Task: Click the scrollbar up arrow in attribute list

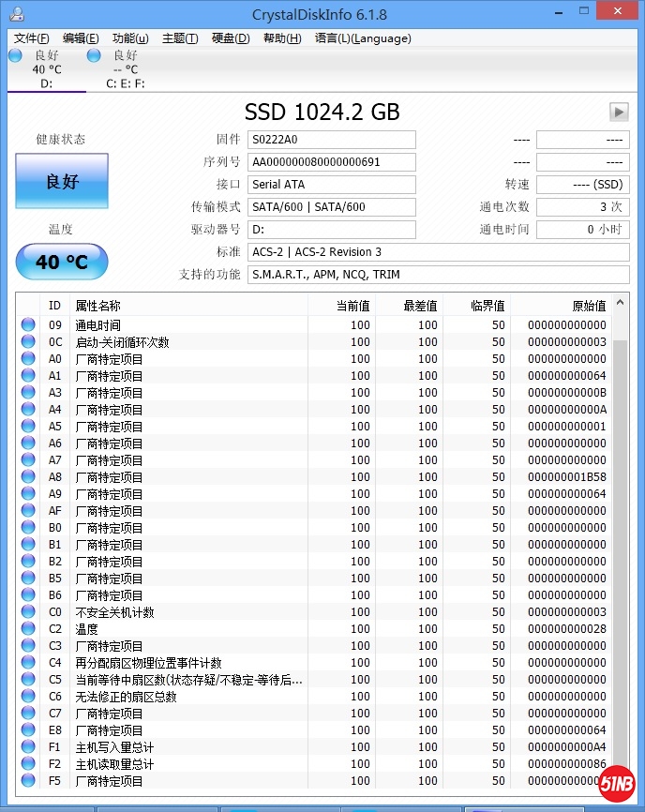Action: [620, 303]
